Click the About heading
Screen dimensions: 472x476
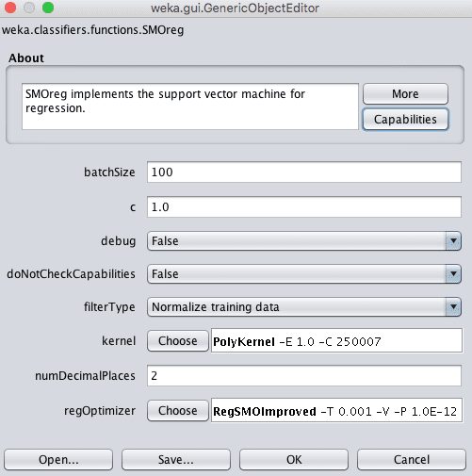[x=26, y=58]
